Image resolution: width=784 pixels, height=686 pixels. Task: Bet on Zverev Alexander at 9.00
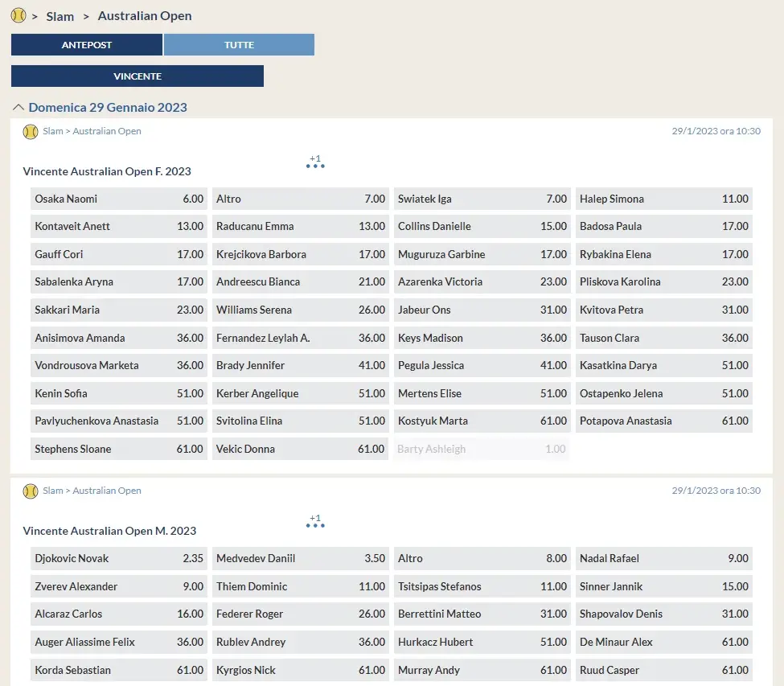[x=119, y=586]
